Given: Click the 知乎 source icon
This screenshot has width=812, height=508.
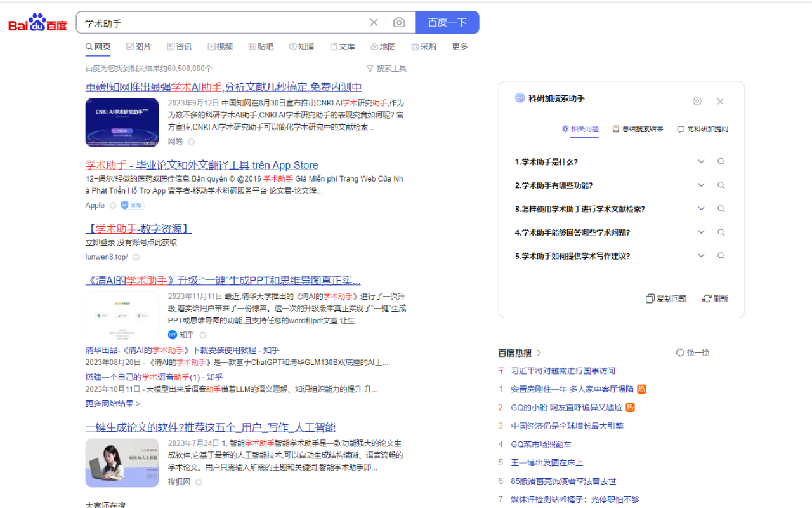Looking at the screenshot, I should [x=173, y=335].
